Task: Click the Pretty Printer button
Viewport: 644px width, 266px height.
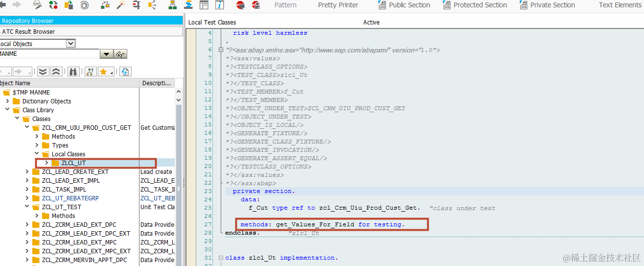Action: pyautogui.click(x=338, y=5)
